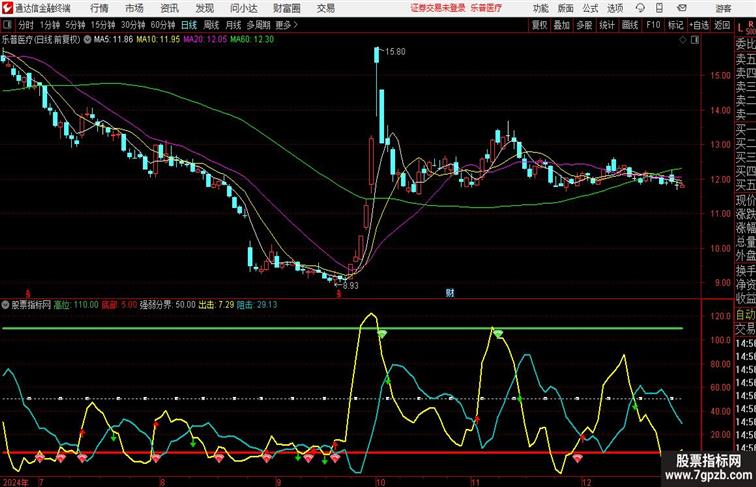Viewport: 756px width, 487px height.
Task: Add stock with +自选 button
Action: click(699, 25)
